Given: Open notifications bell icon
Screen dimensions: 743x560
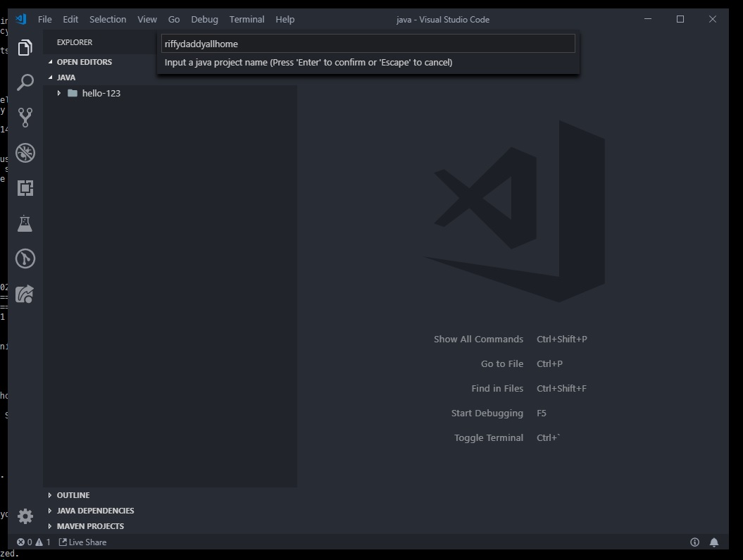Looking at the screenshot, I should [x=714, y=542].
